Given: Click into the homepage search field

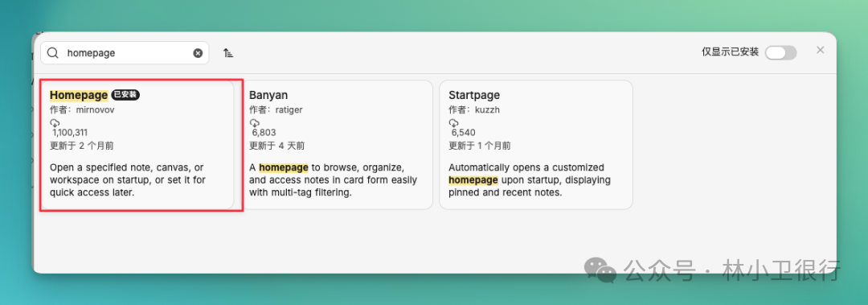Looking at the screenshot, I should pos(125,52).
